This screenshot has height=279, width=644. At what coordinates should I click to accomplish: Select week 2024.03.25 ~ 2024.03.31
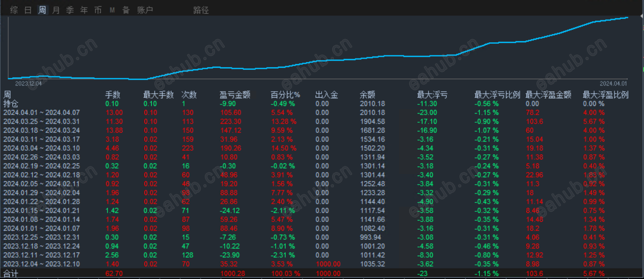42,121
